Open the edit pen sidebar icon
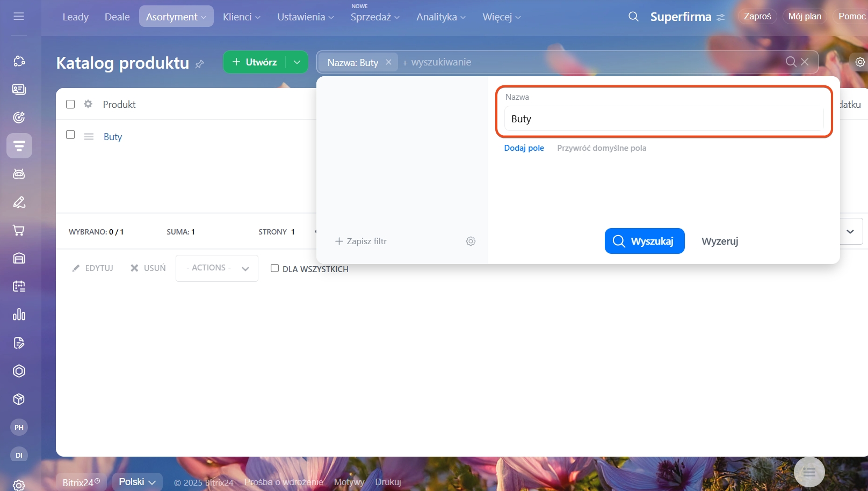This screenshot has height=491, width=868. tap(19, 202)
